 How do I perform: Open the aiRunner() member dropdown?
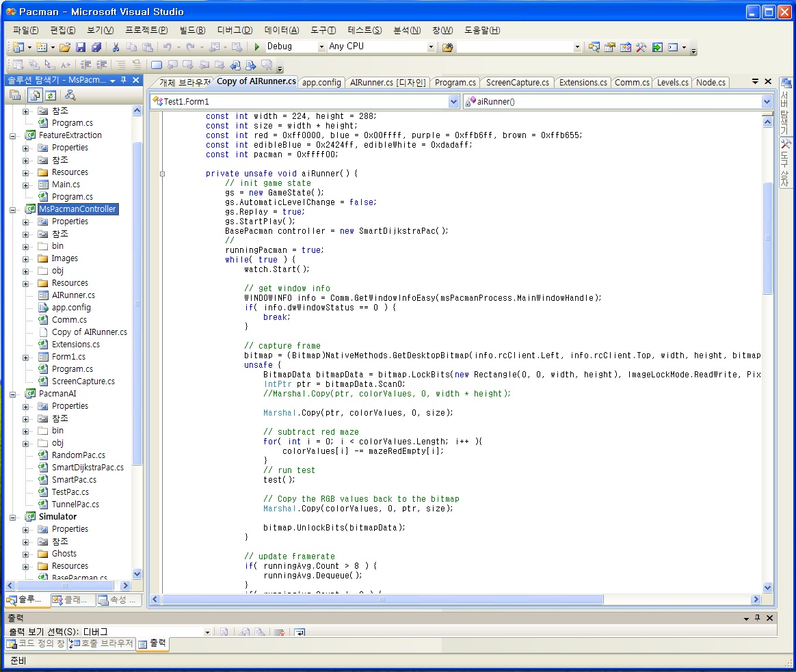[767, 102]
